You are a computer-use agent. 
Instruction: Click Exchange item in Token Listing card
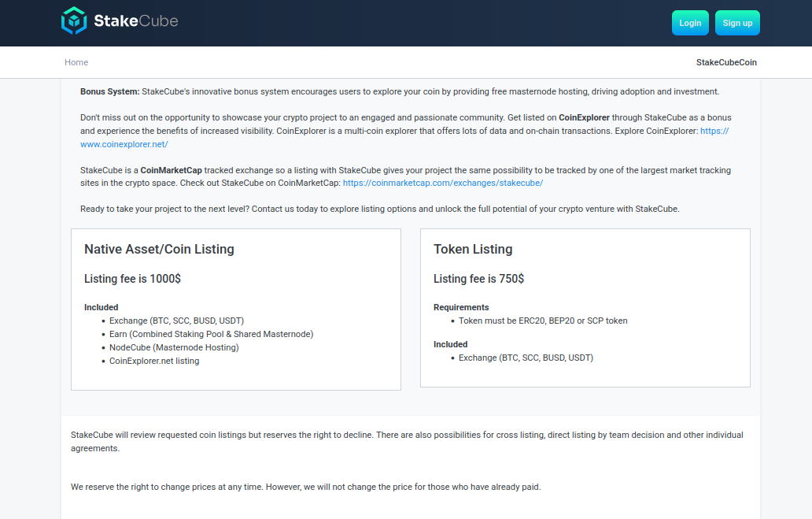coord(526,358)
